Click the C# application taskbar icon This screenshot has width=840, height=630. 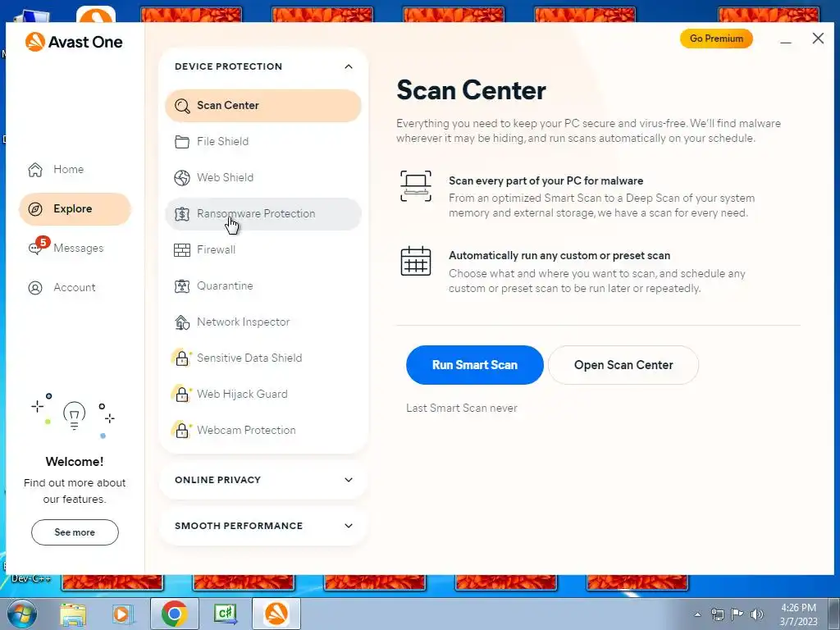coord(225,614)
